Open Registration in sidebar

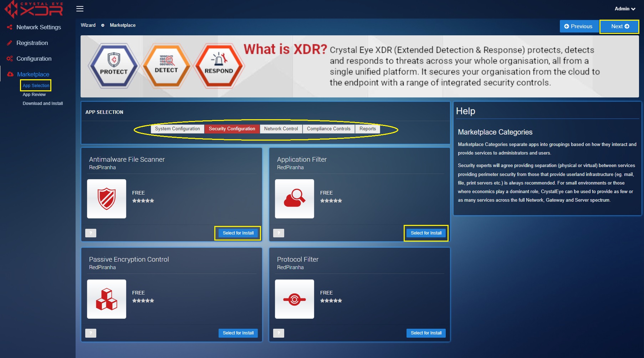pyautogui.click(x=32, y=43)
